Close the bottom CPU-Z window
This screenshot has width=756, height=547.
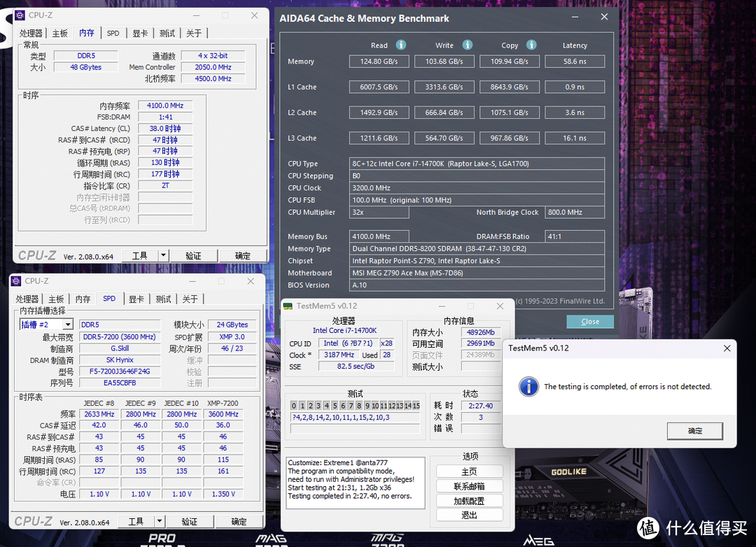pos(251,281)
